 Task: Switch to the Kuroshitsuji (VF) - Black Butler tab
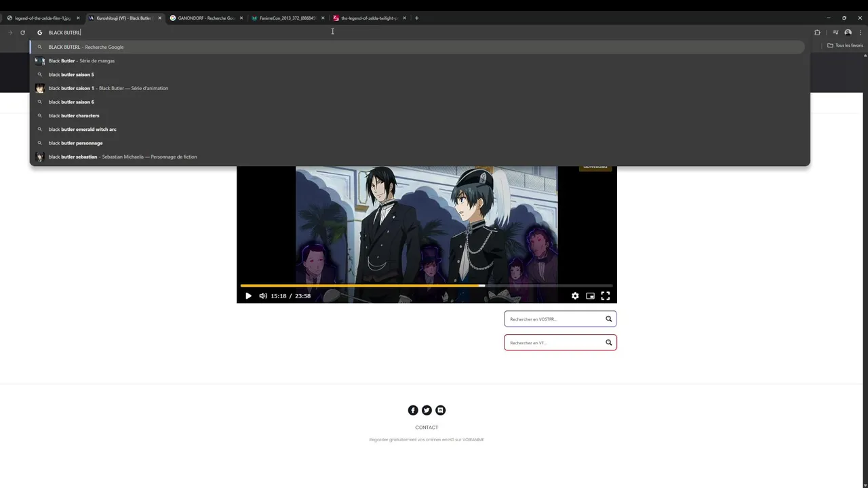tap(124, 18)
